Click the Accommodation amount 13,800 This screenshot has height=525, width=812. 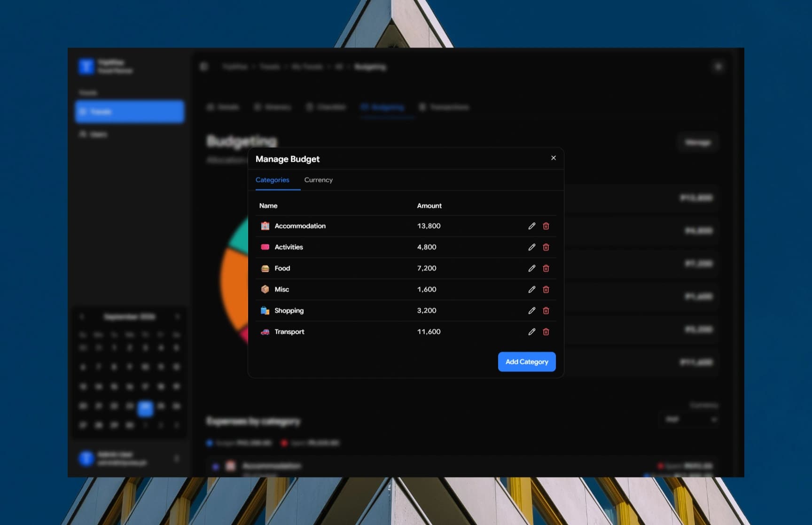429,226
